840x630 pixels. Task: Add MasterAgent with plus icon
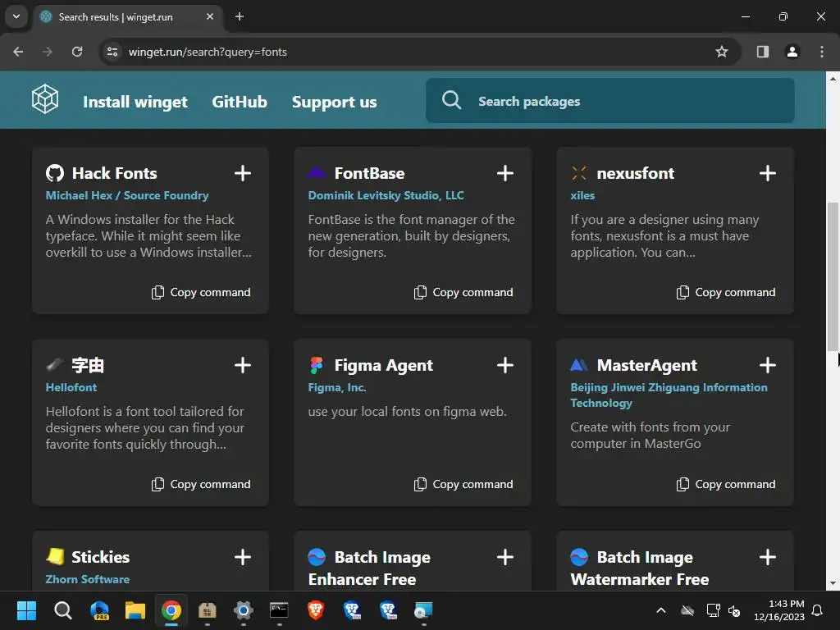click(768, 365)
